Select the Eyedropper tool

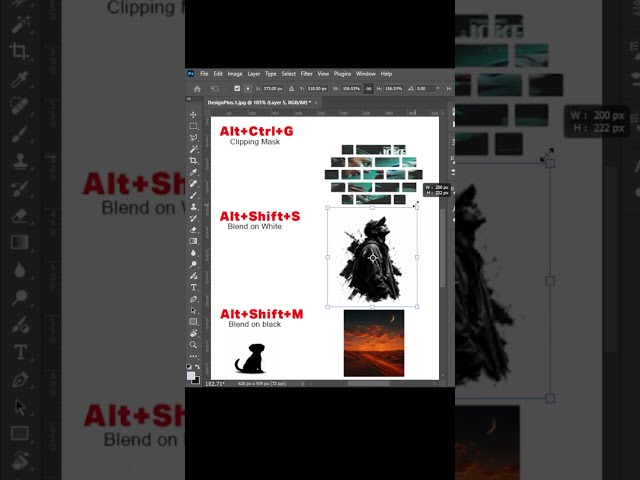tap(193, 172)
